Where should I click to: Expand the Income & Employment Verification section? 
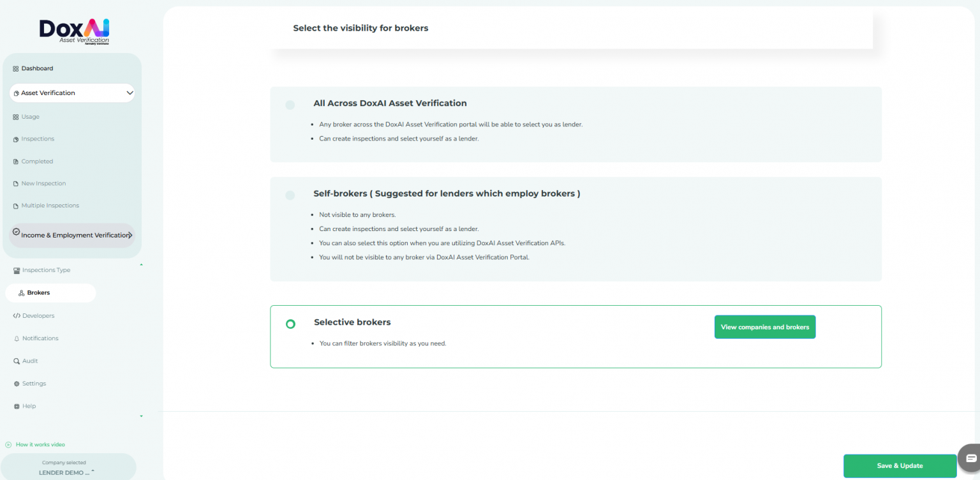tap(71, 235)
